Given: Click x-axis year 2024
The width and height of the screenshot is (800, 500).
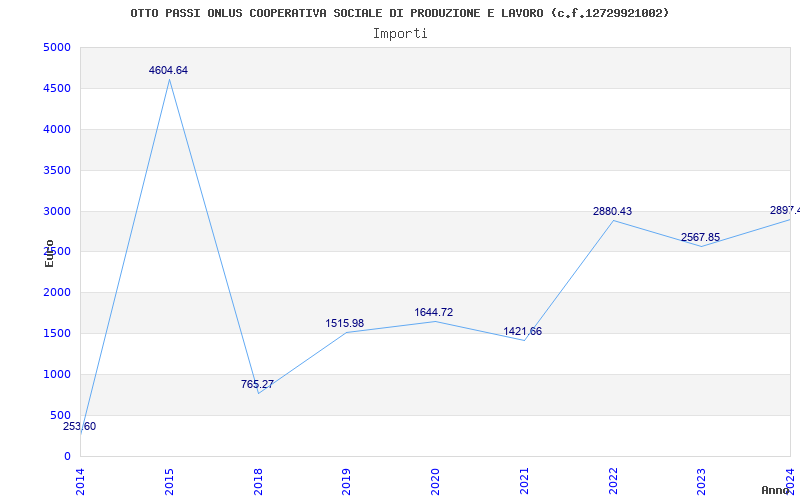Looking at the screenshot, I should [791, 482].
